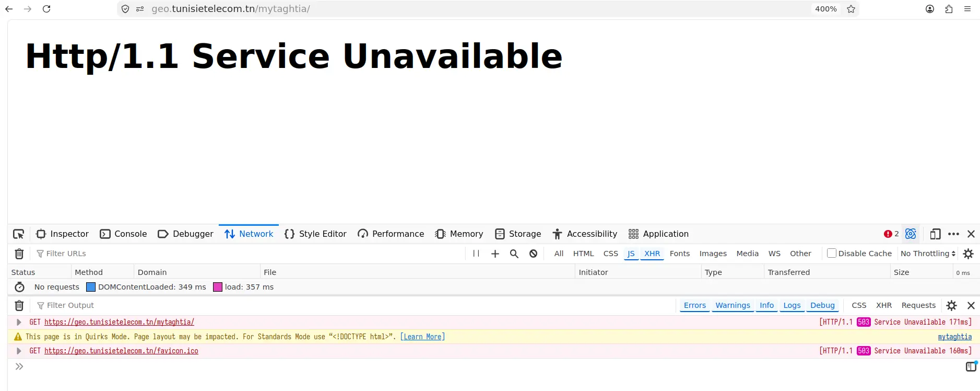Screen dimensions: 980x391
Task: Open the favicon.ico request URL link
Action: (121, 351)
